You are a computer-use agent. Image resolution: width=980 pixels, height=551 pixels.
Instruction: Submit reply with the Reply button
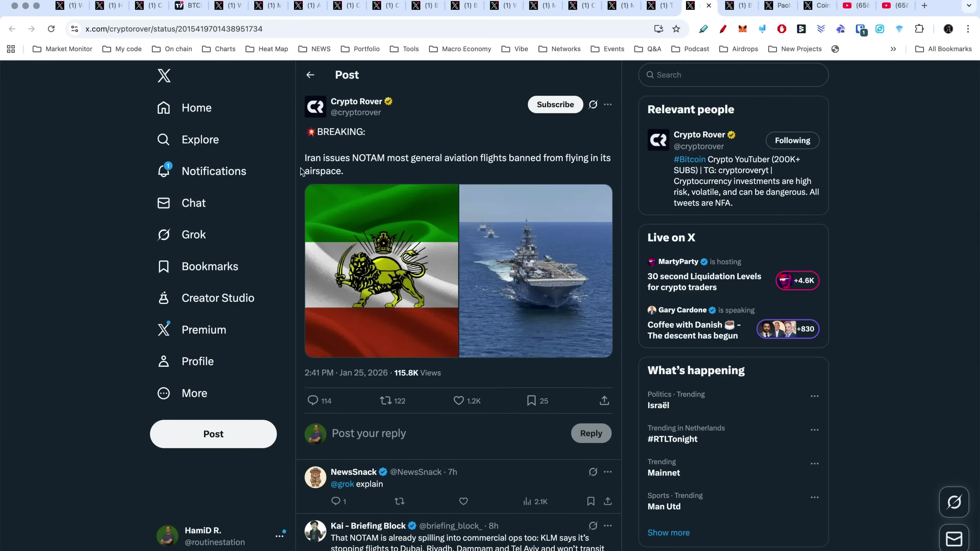pyautogui.click(x=591, y=433)
